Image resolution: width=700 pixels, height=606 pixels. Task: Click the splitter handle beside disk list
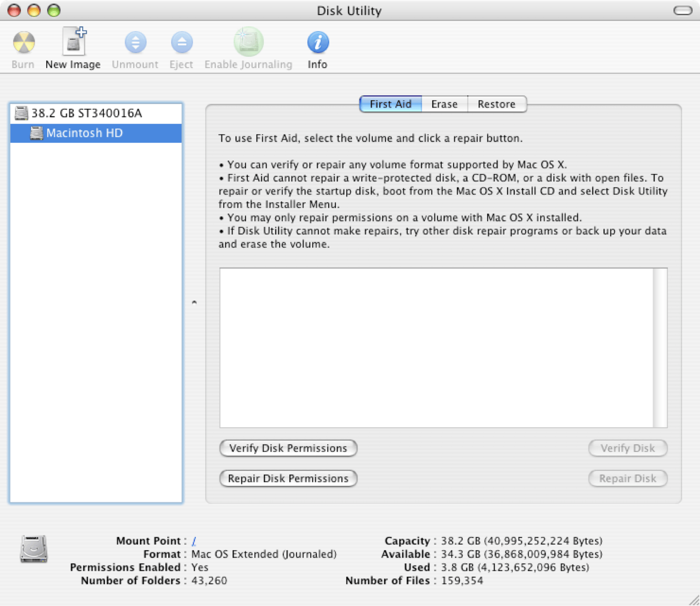click(x=194, y=302)
